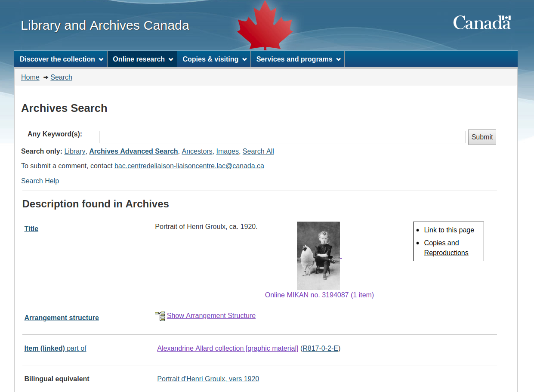Click the Search breadcrumb link

coord(61,77)
